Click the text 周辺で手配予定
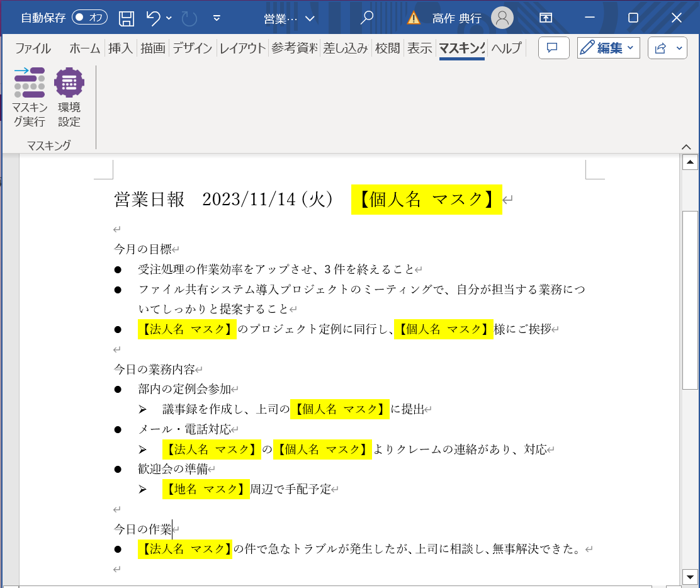 coord(290,489)
